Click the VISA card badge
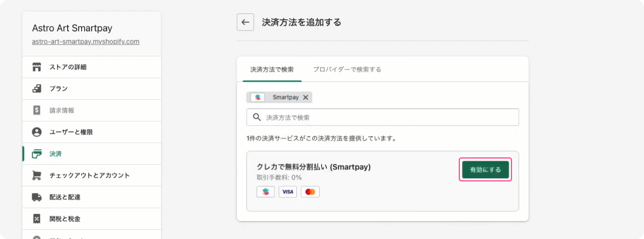 (x=288, y=192)
